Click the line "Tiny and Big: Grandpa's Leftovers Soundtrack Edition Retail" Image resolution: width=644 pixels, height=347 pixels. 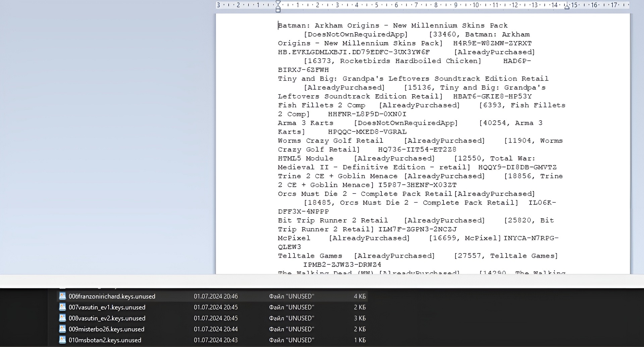pyautogui.click(x=413, y=79)
